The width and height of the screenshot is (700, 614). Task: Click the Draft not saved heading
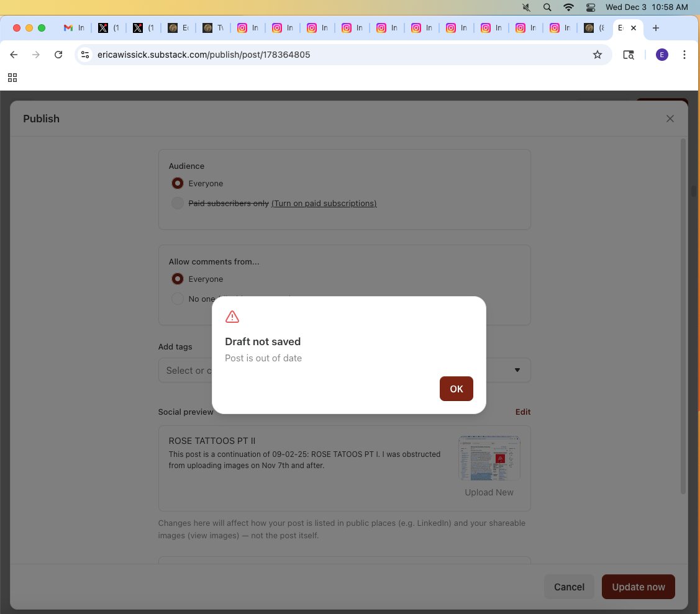point(263,341)
